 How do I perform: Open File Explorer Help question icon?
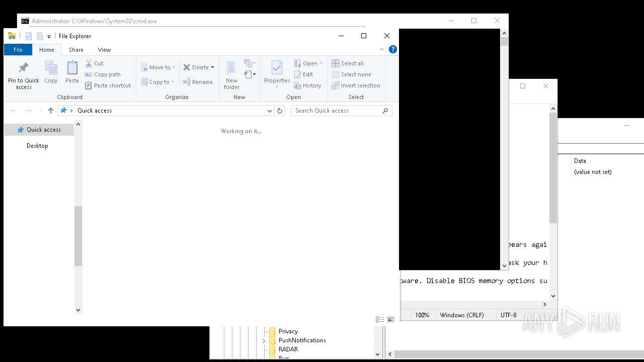tap(393, 49)
